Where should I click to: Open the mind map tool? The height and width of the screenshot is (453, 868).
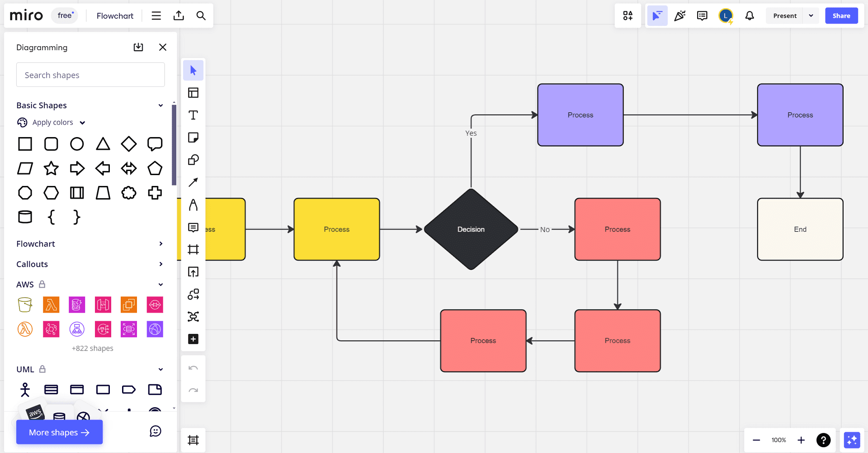[x=193, y=317]
